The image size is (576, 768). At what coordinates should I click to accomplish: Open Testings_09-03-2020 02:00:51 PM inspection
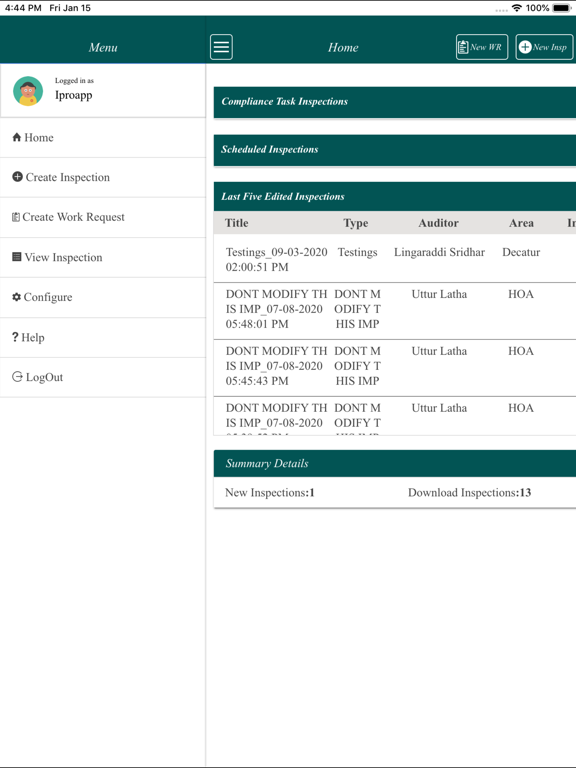point(276,260)
